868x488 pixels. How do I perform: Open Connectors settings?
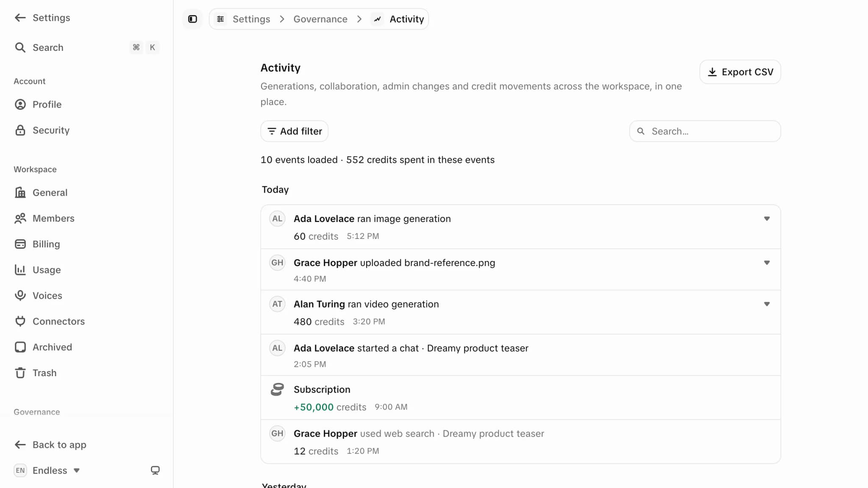click(86, 322)
